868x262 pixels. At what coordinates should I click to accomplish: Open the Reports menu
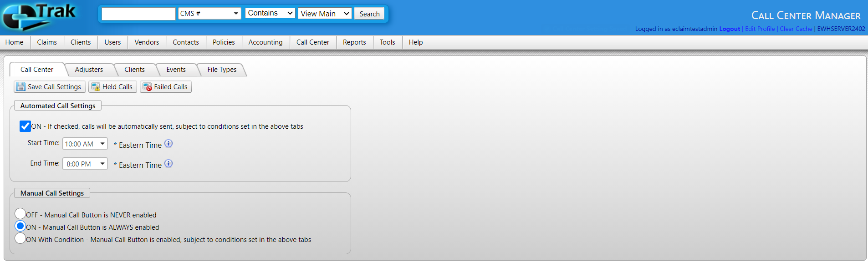[x=354, y=42]
